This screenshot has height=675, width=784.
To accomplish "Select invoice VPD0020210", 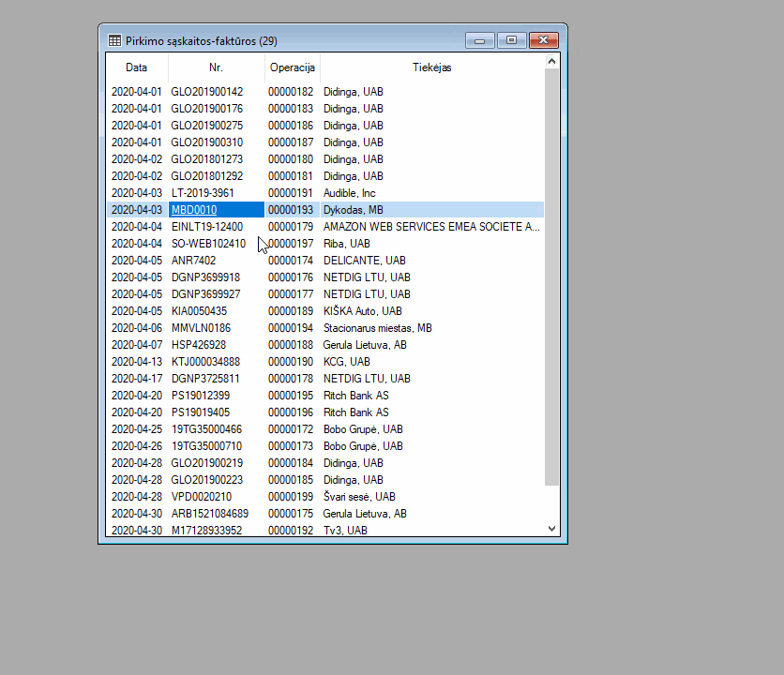I will 202,497.
